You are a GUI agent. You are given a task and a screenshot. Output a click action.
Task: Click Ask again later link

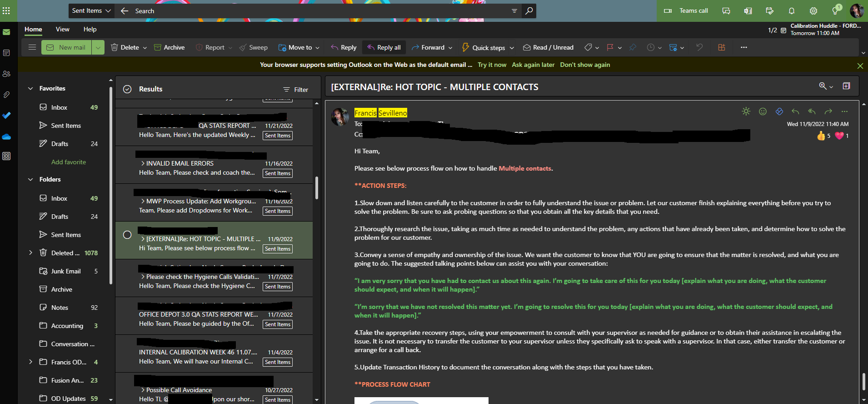pos(533,65)
